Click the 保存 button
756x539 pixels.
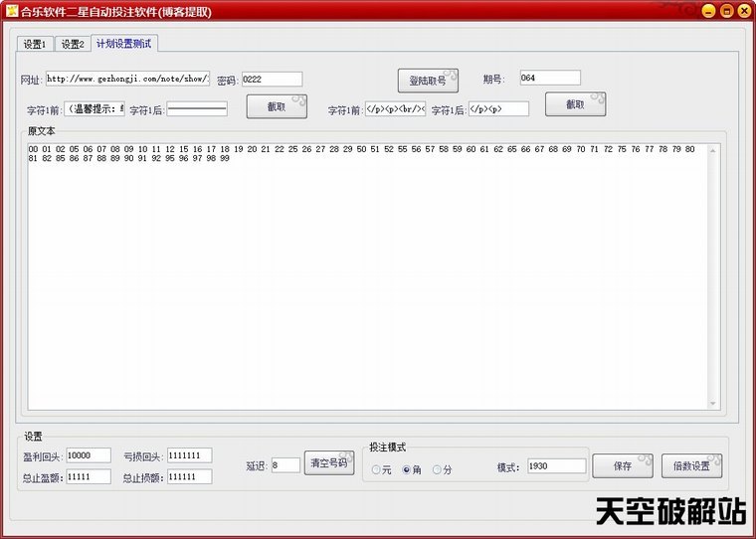[x=622, y=465]
